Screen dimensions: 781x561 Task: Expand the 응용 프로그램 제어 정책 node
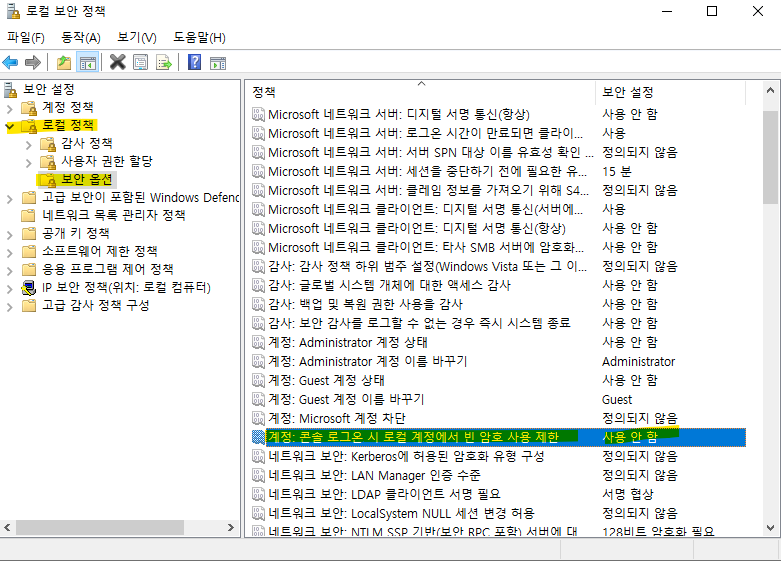click(x=9, y=271)
